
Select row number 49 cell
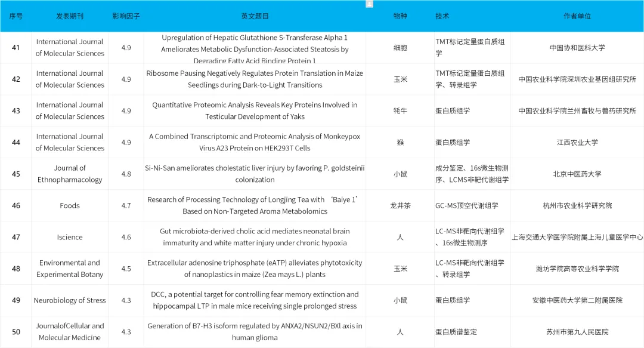16,300
